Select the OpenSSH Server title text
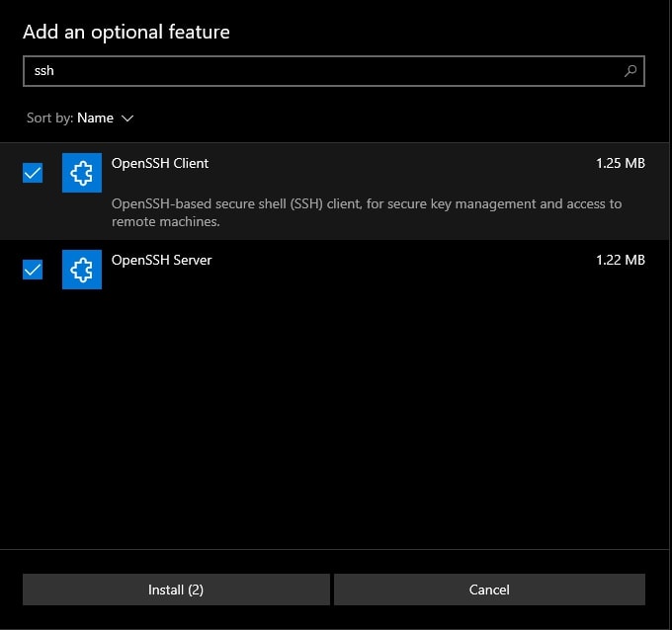The width and height of the screenshot is (672, 630). pyautogui.click(x=161, y=260)
